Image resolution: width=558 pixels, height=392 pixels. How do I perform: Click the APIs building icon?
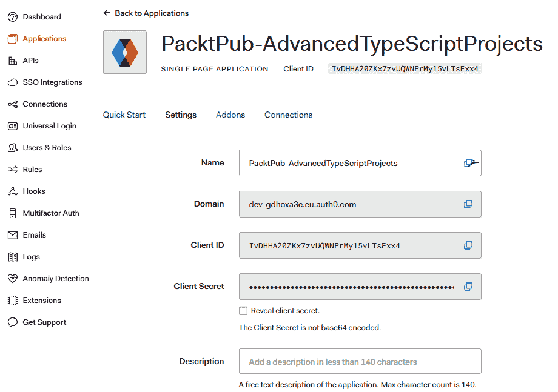(13, 61)
